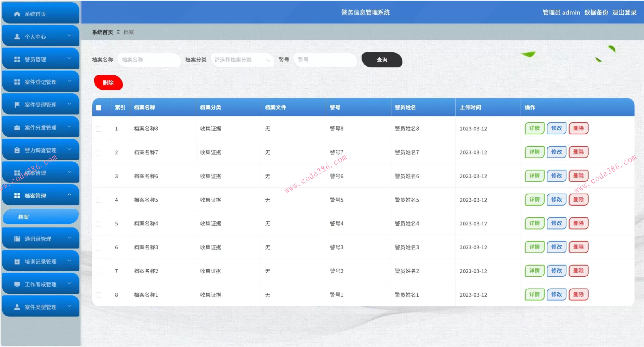Collapse the 档案管理 menu section
The width and height of the screenshot is (644, 347).
[x=41, y=195]
